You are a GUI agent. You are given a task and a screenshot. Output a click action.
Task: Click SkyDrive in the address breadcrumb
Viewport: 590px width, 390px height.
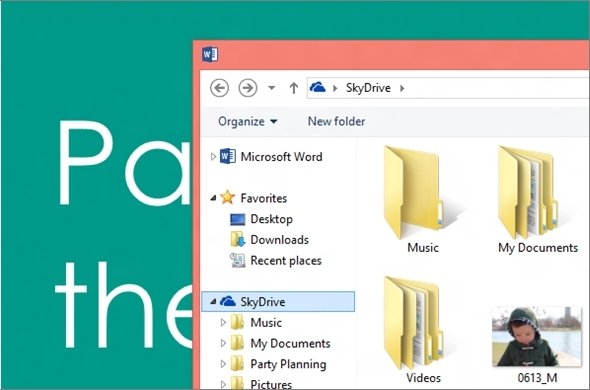[x=368, y=88]
